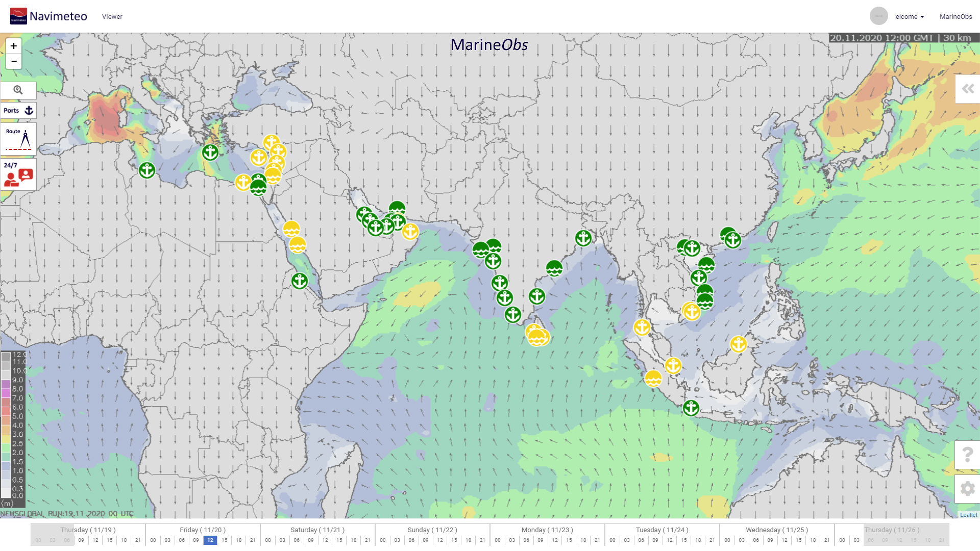Select green anchor port marker on Java
Screen dimensions: 980x551
tap(691, 408)
